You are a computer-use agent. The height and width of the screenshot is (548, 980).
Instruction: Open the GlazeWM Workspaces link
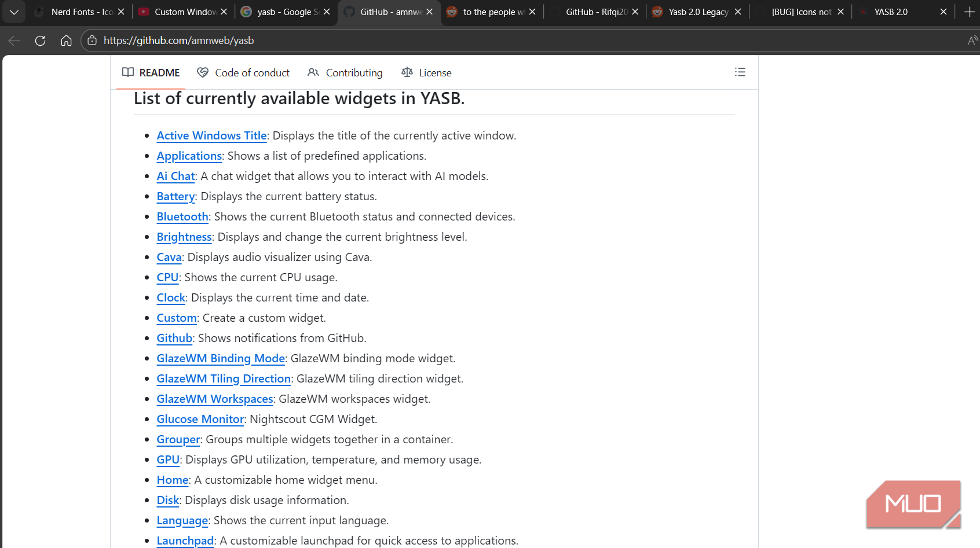(x=215, y=399)
